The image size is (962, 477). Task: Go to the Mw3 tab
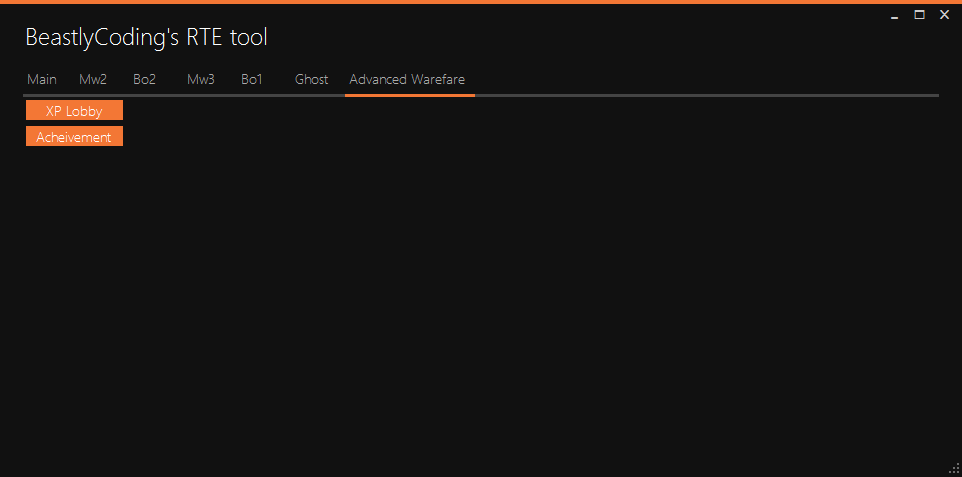click(201, 80)
